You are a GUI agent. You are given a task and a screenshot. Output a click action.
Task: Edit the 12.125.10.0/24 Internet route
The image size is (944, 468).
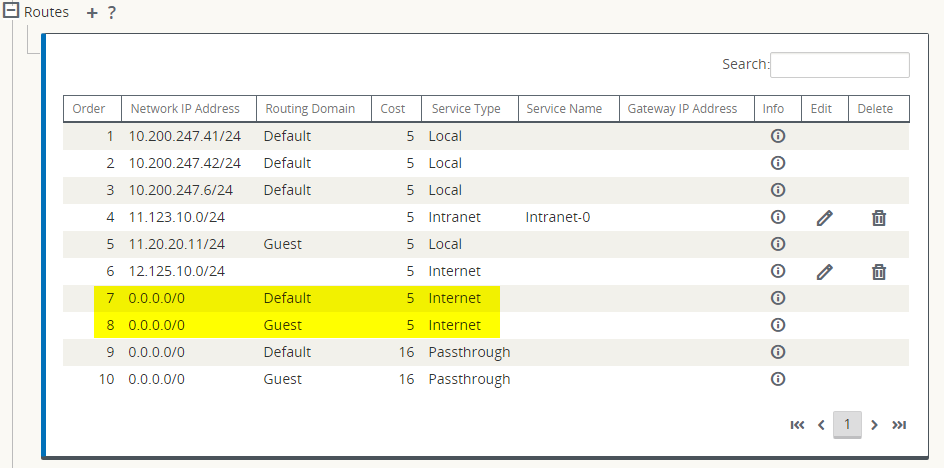(x=824, y=272)
